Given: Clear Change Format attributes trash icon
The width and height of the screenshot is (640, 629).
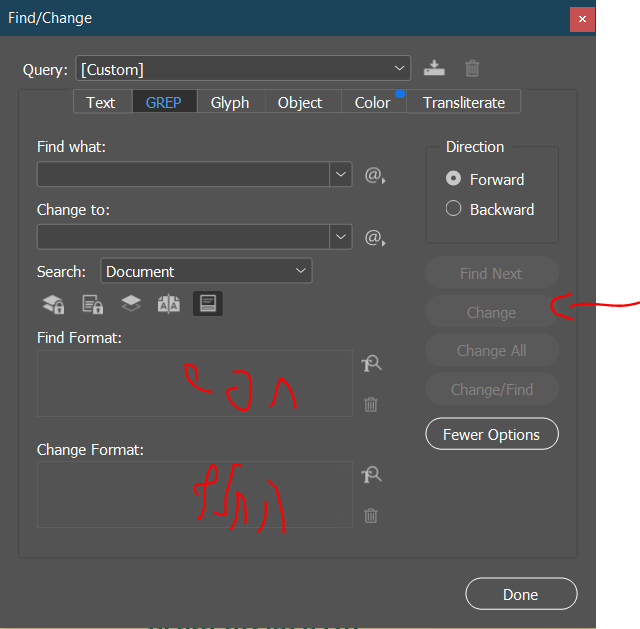Looking at the screenshot, I should coord(371,515).
